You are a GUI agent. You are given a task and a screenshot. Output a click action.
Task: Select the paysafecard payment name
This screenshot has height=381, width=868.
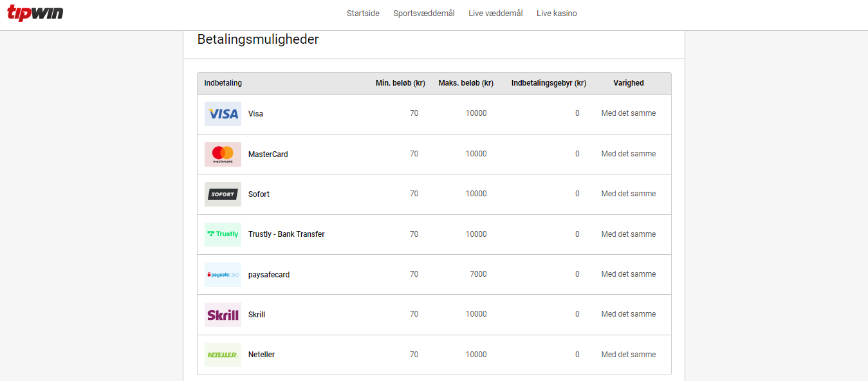coord(269,275)
